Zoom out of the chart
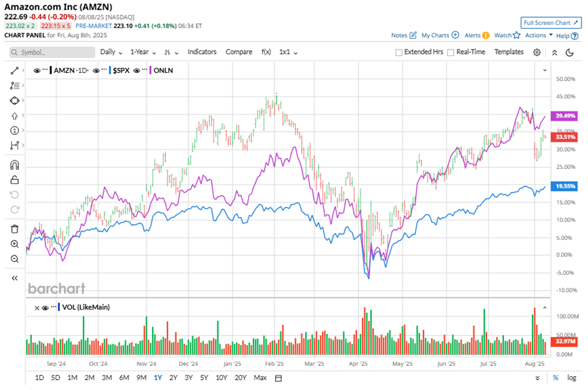This screenshot has height=390, width=588. pos(14,259)
